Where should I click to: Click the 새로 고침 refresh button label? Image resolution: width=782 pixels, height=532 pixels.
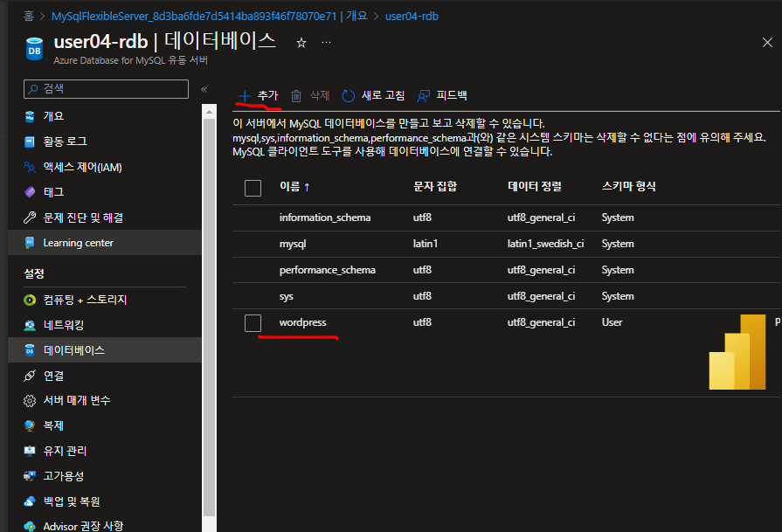(383, 95)
